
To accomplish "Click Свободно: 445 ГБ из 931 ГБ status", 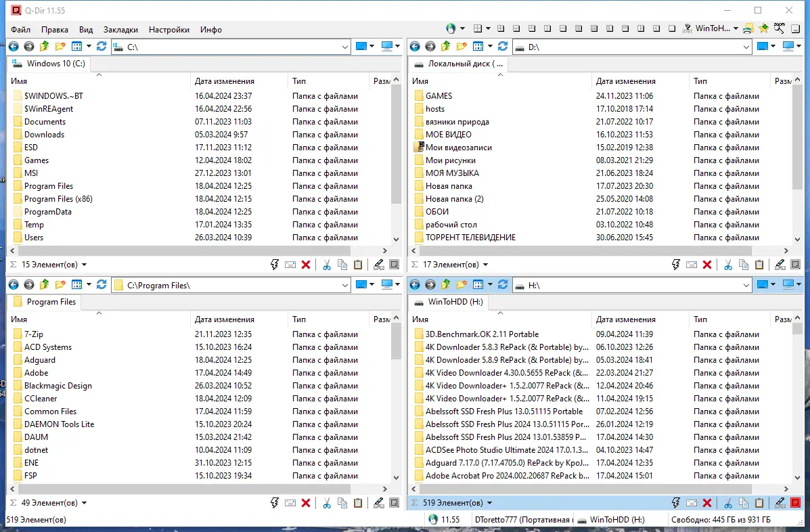I will coord(720,520).
